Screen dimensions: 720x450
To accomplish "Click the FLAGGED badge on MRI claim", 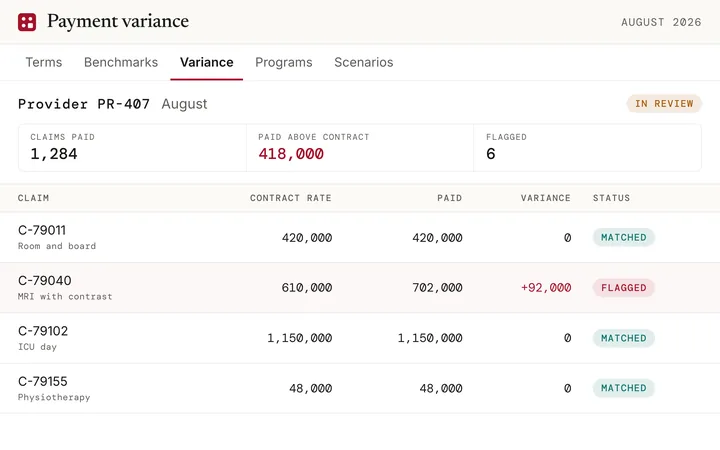I will pos(624,288).
